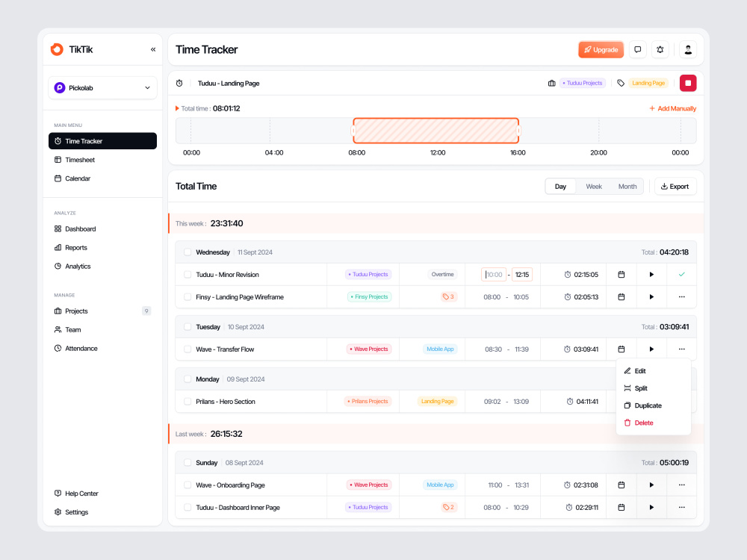This screenshot has width=747, height=560.
Task: Play the Tuduu - Dashboard Inner Page entry
Action: [x=651, y=508]
